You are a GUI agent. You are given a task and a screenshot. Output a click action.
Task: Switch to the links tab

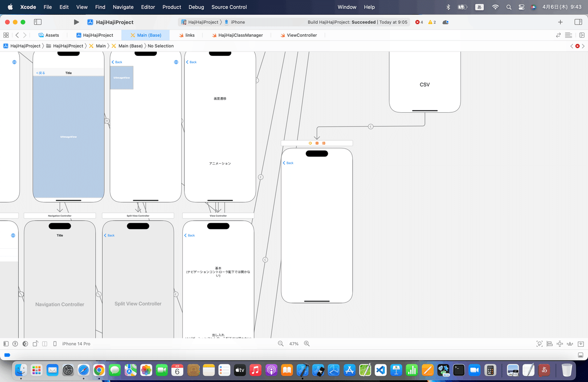[x=186, y=35]
